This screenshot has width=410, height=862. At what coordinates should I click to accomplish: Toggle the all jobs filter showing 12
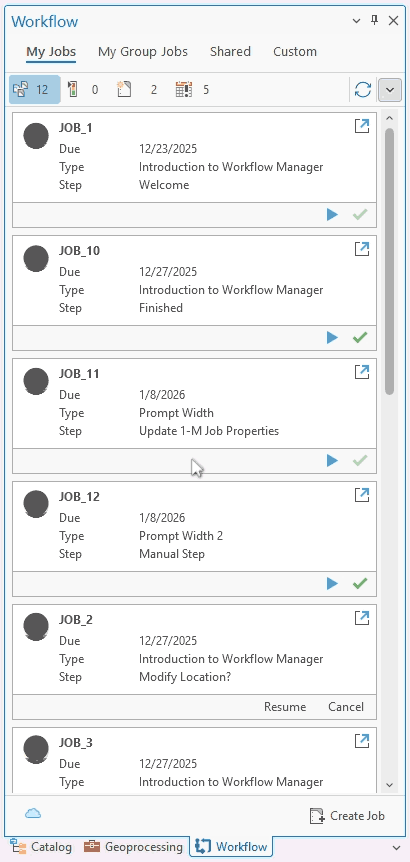35,90
